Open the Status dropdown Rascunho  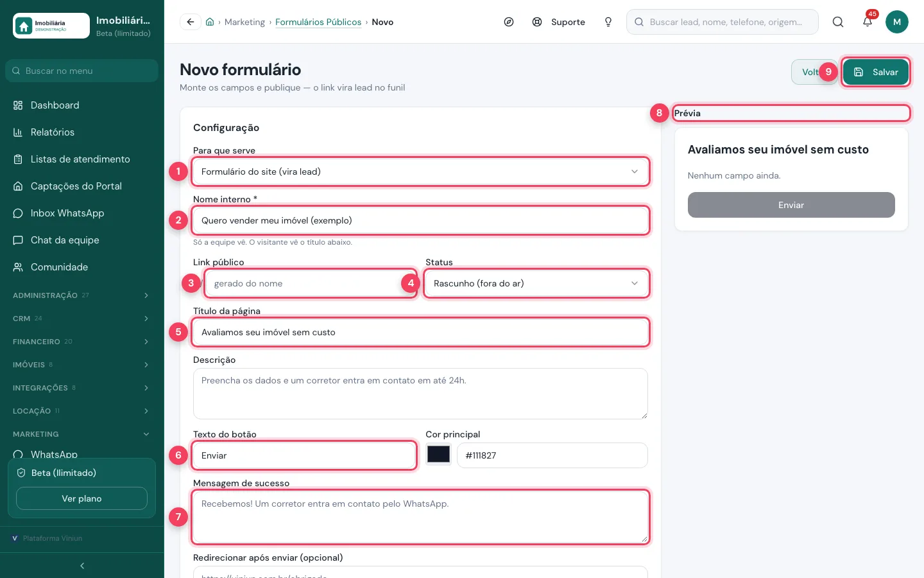[x=536, y=283]
